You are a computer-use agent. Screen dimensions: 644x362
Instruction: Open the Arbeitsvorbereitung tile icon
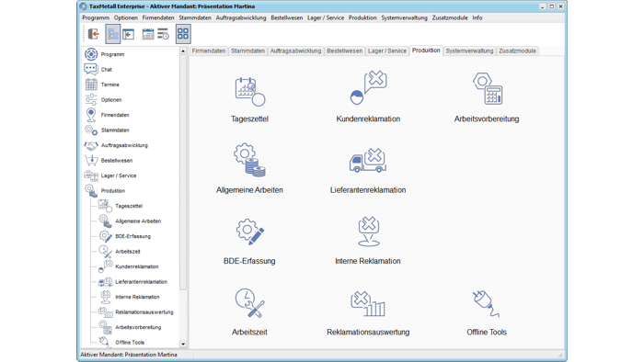487,88
